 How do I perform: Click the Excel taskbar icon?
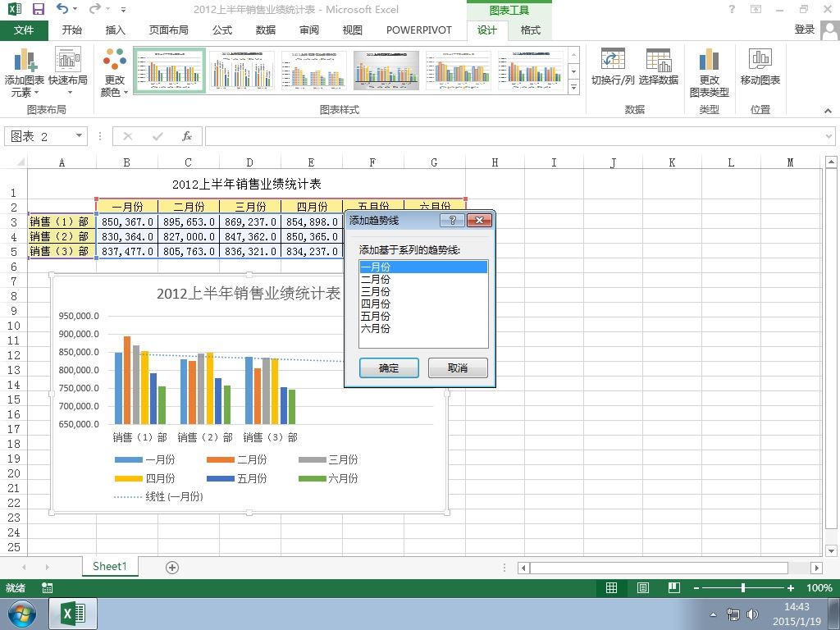coord(73,614)
